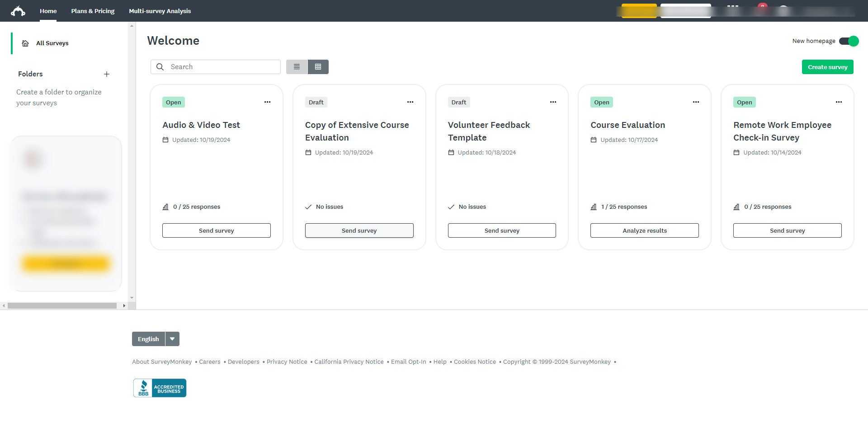Focus the survey Search field
Viewport: 868px width, 427px height.
pos(216,67)
